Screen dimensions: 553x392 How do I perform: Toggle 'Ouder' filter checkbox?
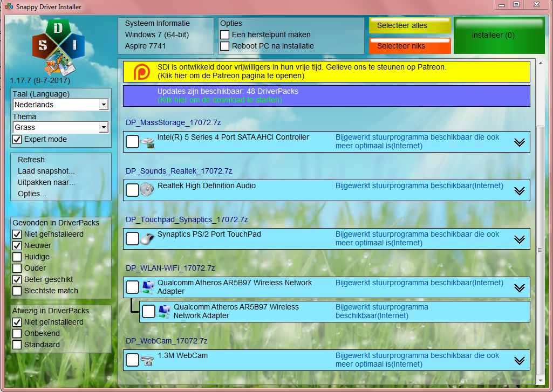(17, 268)
